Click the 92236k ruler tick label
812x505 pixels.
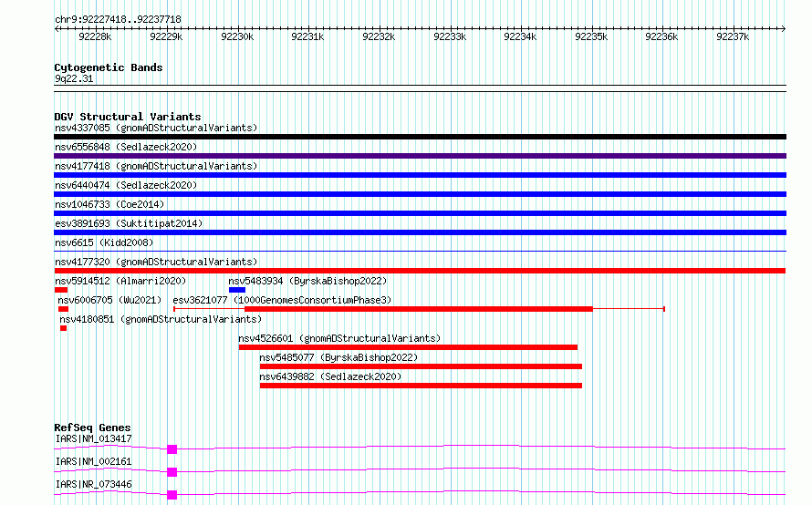point(661,36)
